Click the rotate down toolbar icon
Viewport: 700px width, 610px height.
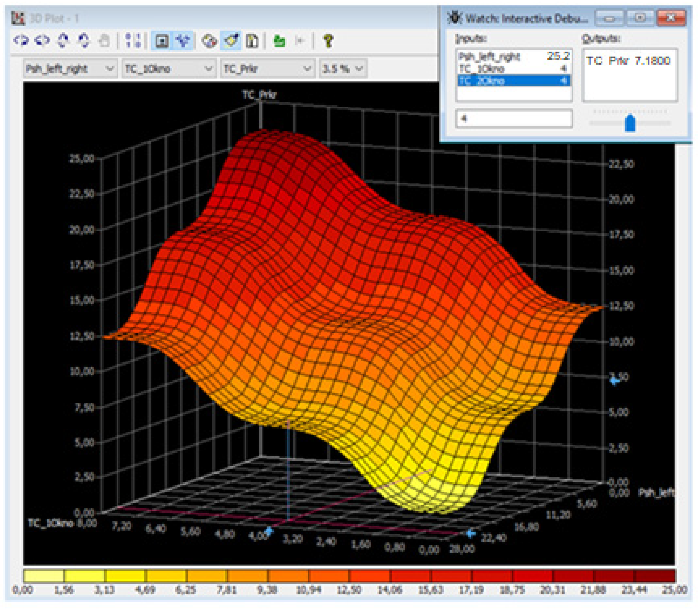pyautogui.click(x=84, y=41)
